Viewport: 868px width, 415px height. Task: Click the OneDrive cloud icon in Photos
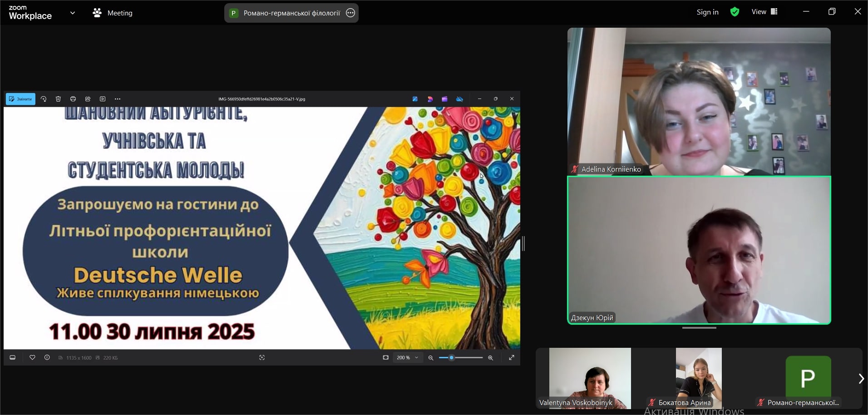[x=459, y=99]
